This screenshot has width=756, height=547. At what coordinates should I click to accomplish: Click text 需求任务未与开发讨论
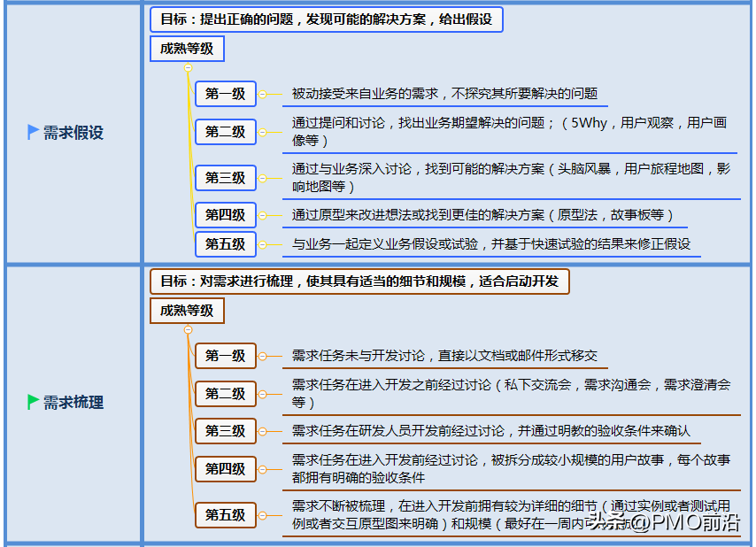(x=359, y=356)
